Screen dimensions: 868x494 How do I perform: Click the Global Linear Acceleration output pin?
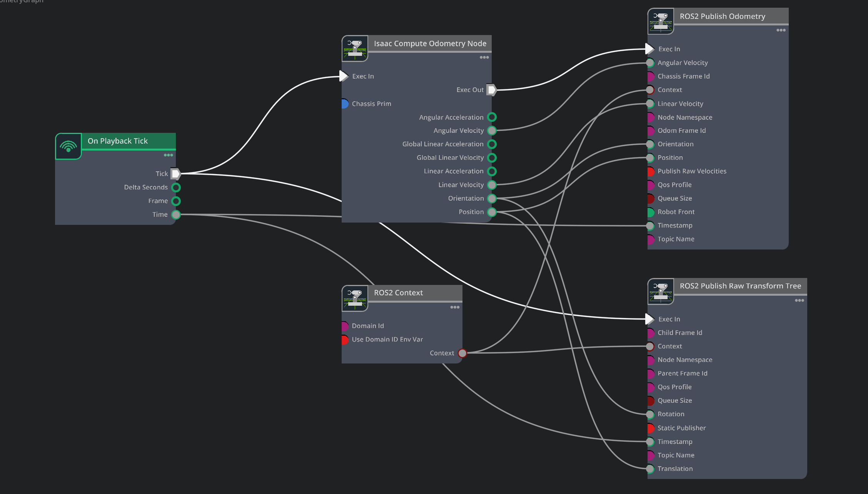[x=492, y=144]
